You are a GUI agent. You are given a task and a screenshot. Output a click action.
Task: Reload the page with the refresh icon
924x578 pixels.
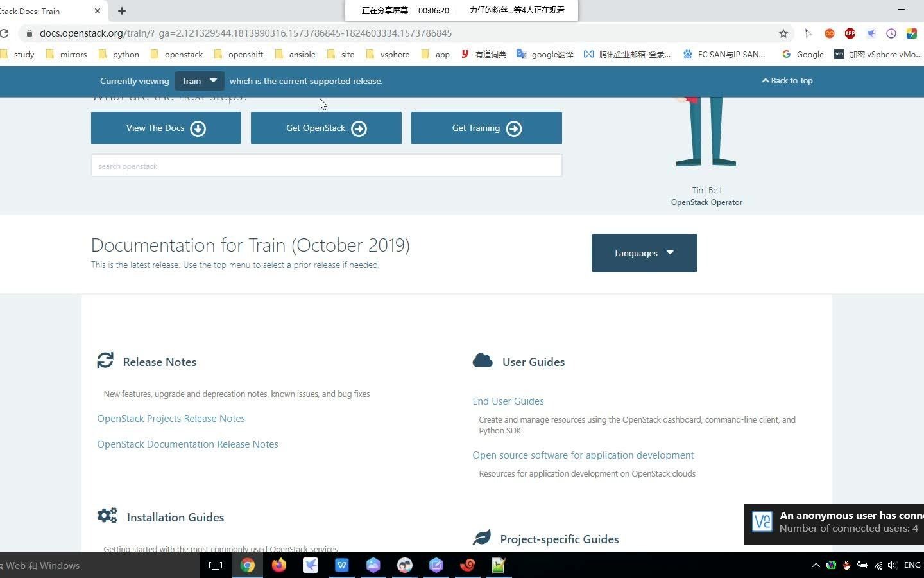tap(4, 33)
